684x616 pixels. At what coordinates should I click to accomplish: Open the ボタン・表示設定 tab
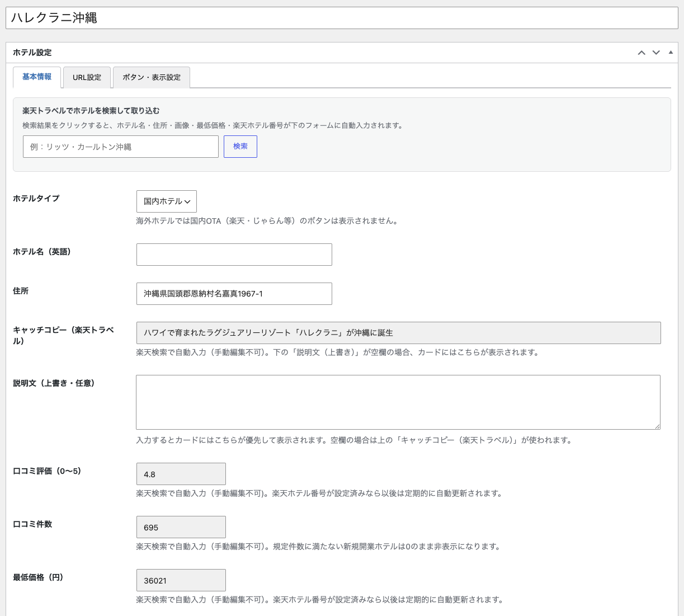pyautogui.click(x=152, y=77)
